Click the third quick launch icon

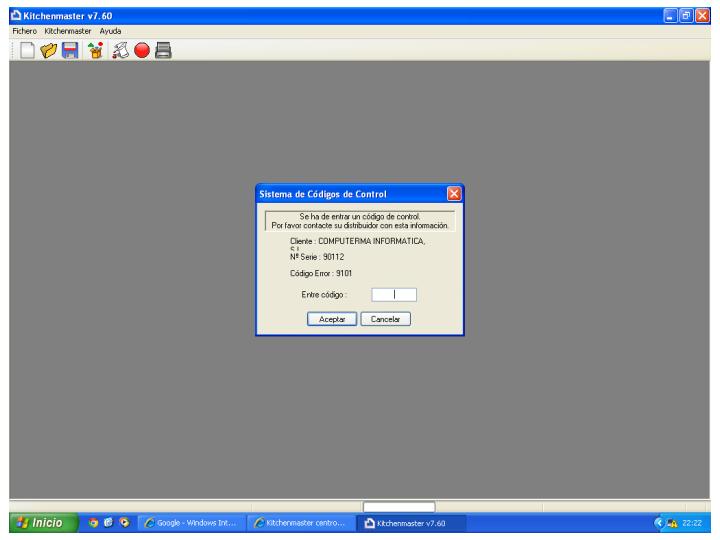[x=124, y=523]
